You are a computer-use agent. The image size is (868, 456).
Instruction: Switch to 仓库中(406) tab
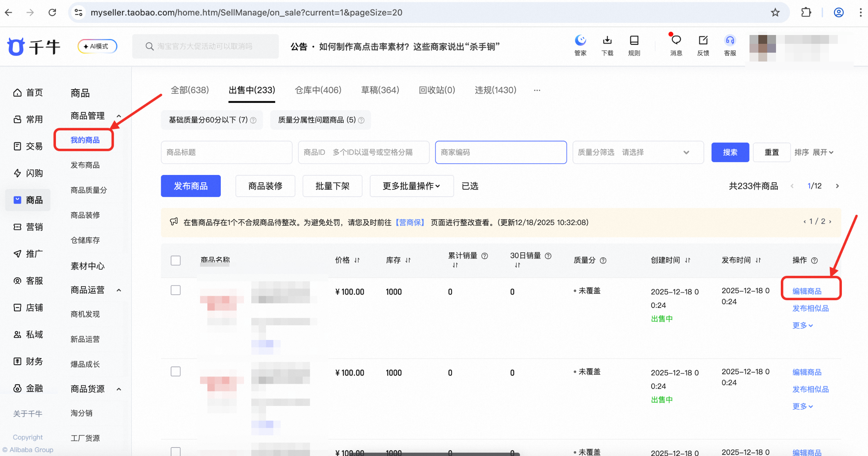pos(318,90)
